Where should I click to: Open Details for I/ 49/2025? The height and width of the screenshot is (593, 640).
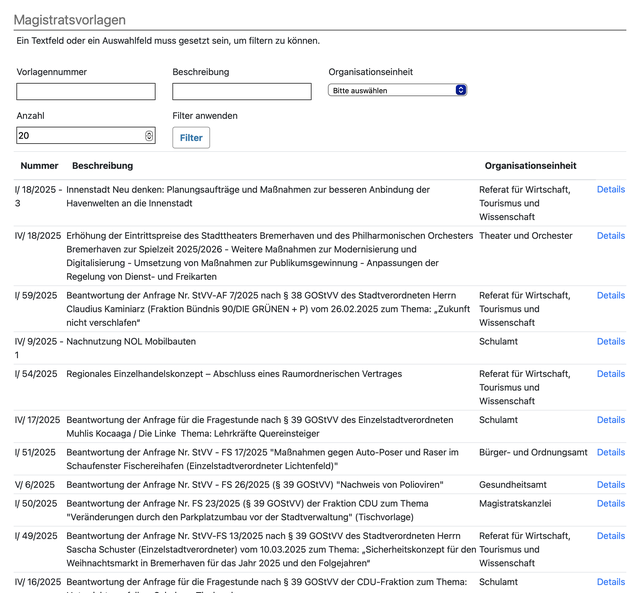click(611, 535)
